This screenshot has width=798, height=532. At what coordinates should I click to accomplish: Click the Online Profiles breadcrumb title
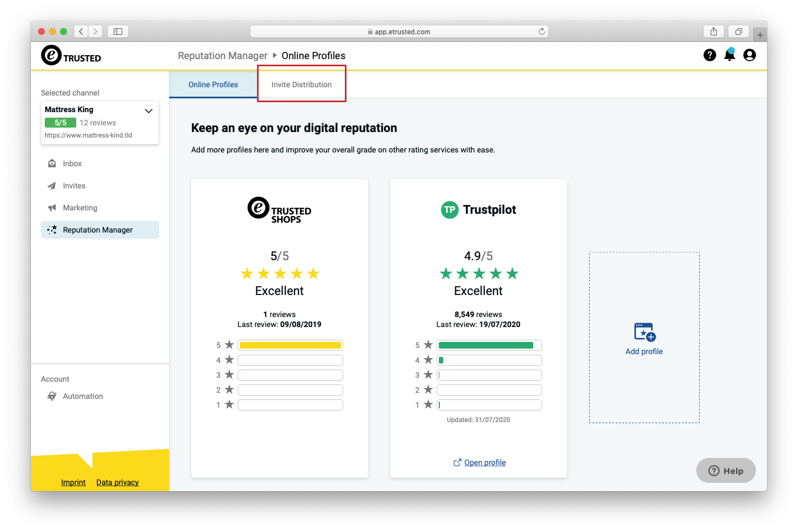click(313, 56)
